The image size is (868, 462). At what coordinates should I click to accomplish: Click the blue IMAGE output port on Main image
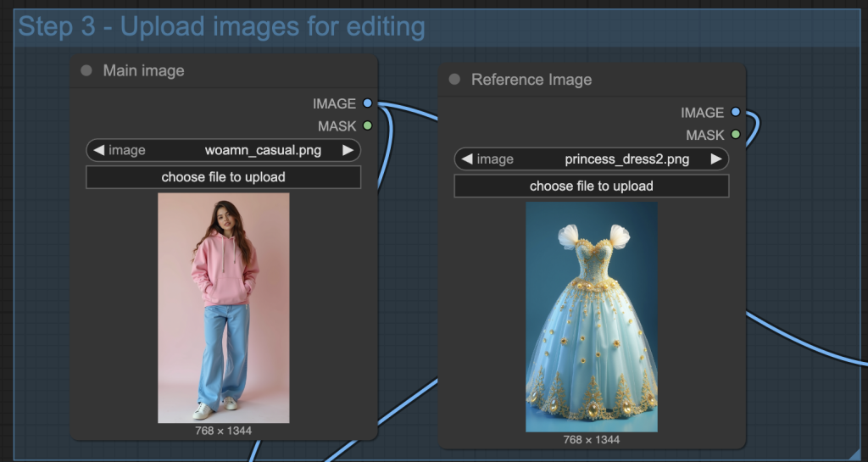(x=367, y=103)
